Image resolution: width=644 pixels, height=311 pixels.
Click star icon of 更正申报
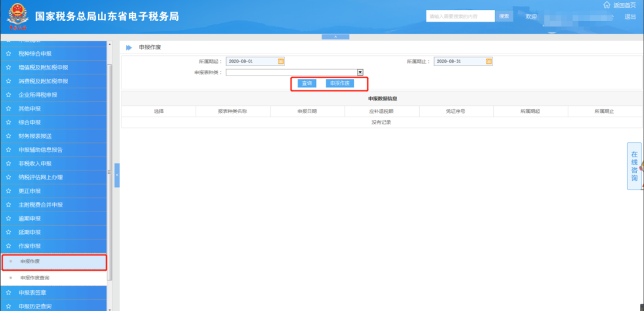pos(8,191)
